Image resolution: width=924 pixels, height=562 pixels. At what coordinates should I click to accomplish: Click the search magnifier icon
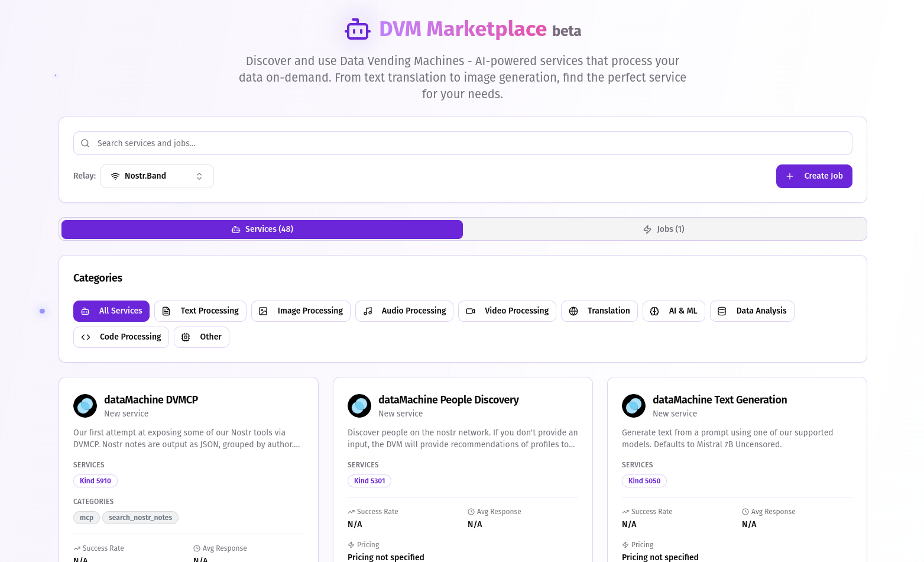point(85,143)
